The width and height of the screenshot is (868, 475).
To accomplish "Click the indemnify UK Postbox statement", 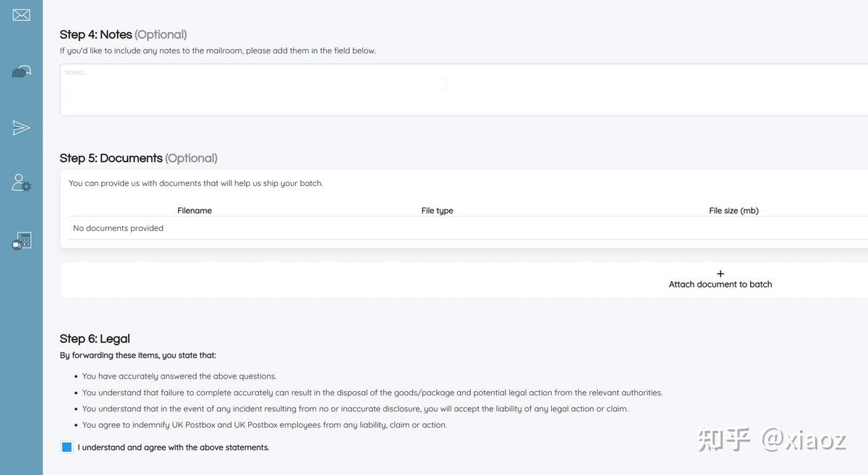I will (265, 425).
